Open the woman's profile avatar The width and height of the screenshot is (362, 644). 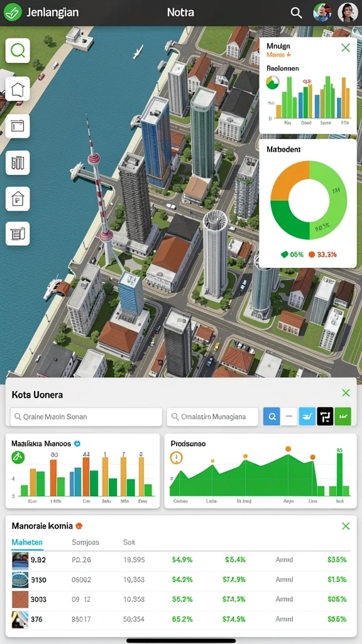pyautogui.click(x=347, y=13)
